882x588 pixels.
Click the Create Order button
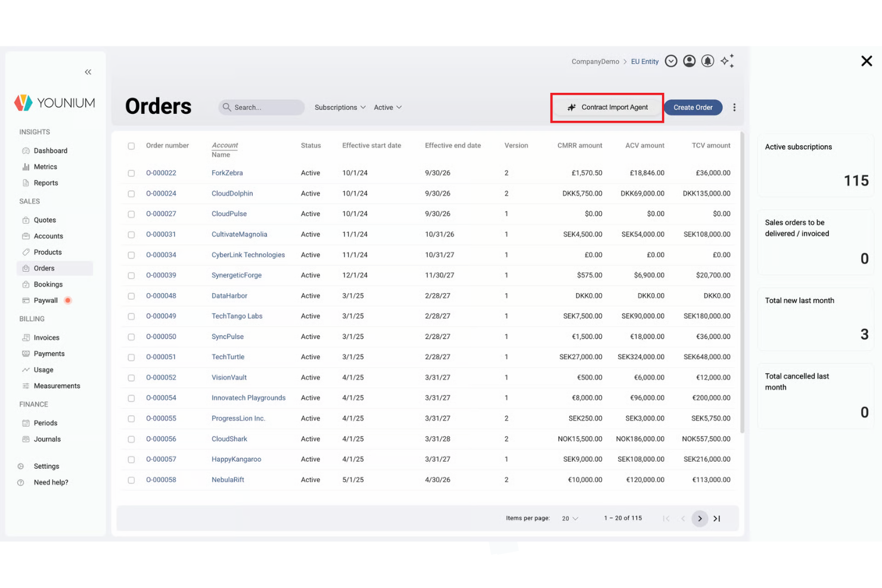(693, 107)
